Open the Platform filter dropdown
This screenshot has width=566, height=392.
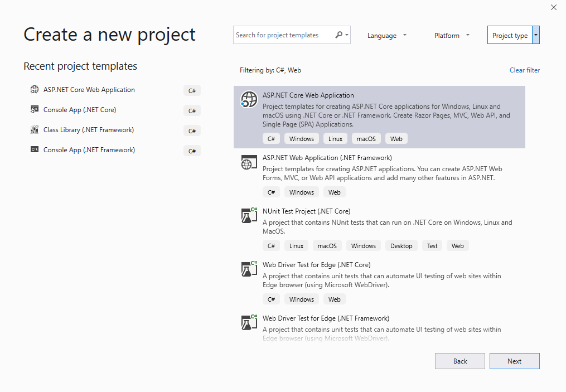tap(452, 36)
